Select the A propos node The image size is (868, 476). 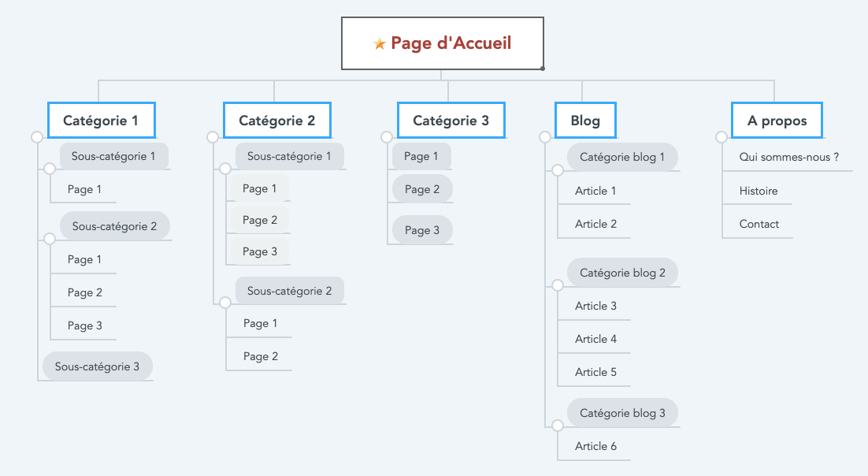[x=777, y=121]
